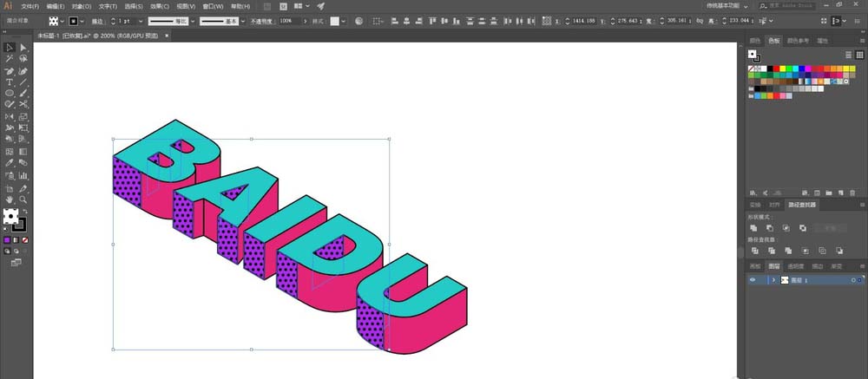The width and height of the screenshot is (868, 379).
Task: Open the 文件(F) menu
Action: (x=30, y=6)
